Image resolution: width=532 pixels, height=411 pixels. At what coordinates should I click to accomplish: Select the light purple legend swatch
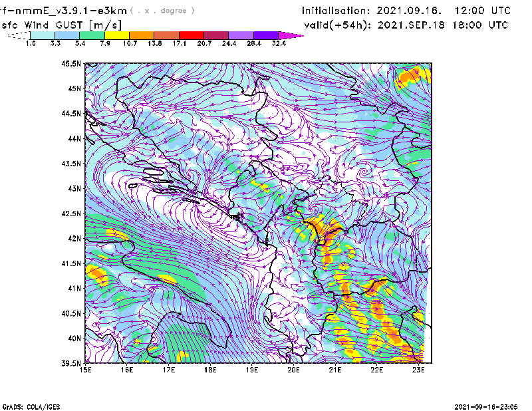(x=241, y=35)
